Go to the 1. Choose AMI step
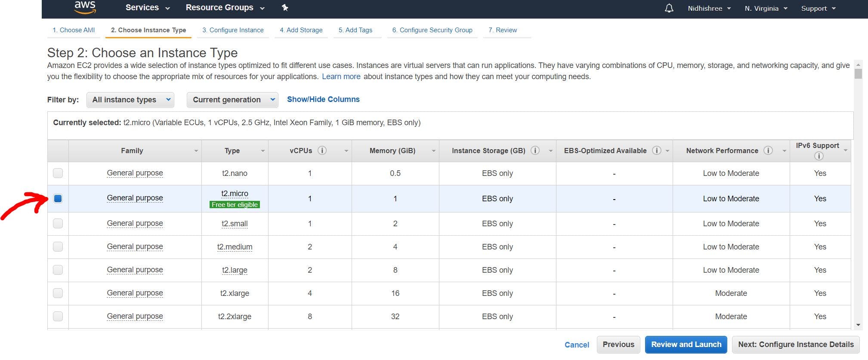Viewport: 868px width, 360px height. (x=74, y=30)
